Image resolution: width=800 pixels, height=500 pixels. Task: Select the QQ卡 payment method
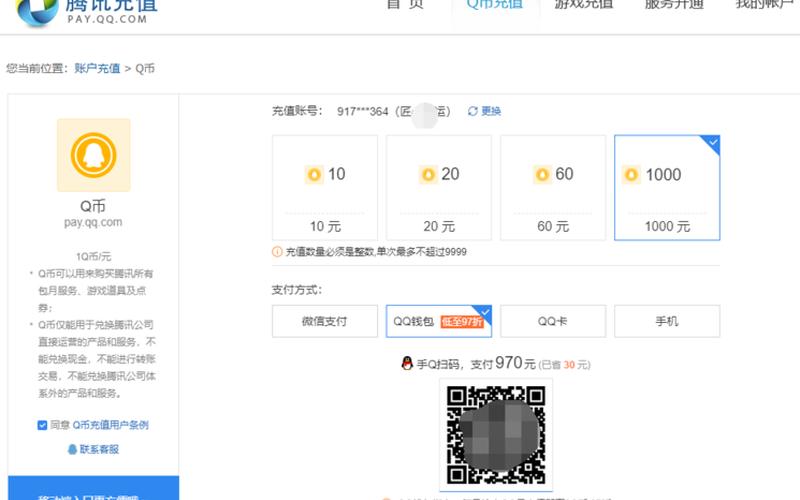[x=553, y=321]
